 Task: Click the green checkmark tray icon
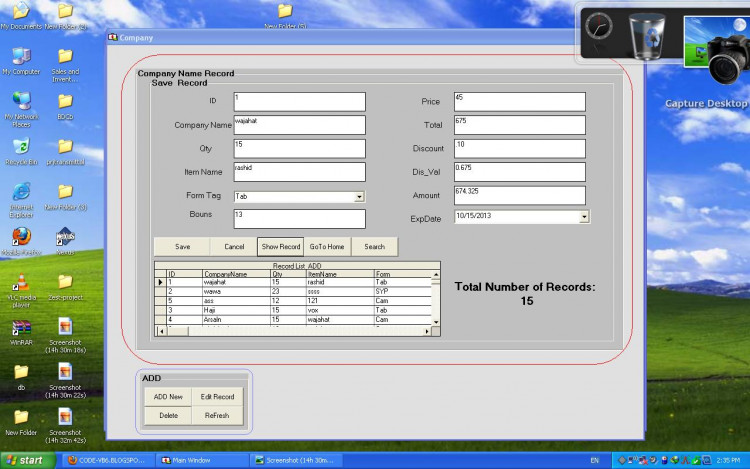tap(696, 460)
